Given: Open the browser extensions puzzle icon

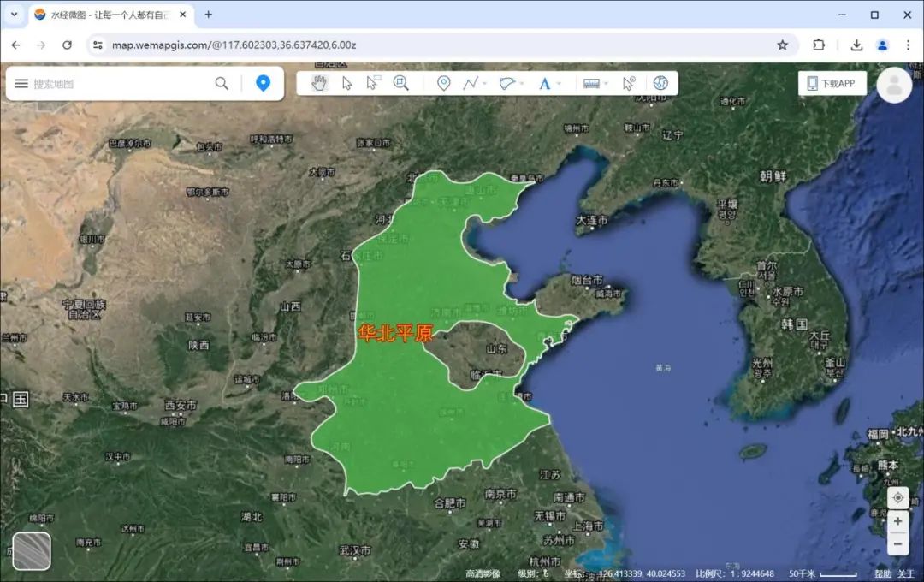Looking at the screenshot, I should tap(819, 45).
